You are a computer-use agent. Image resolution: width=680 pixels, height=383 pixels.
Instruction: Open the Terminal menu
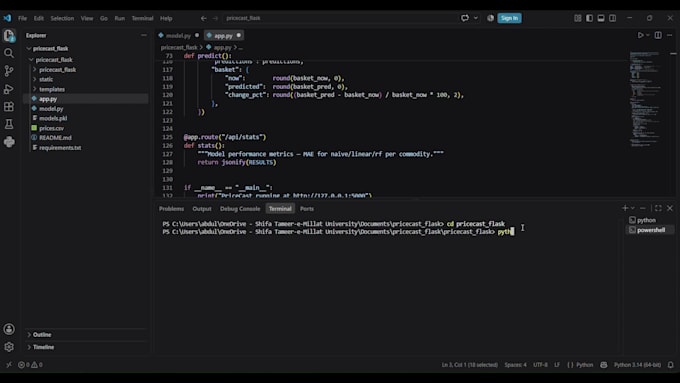[142, 18]
